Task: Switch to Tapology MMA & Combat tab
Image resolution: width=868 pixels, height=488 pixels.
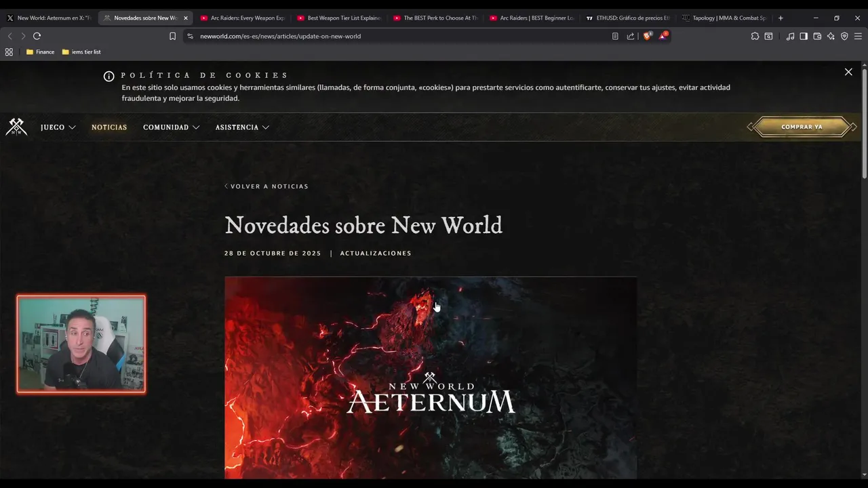Action: [x=724, y=18]
